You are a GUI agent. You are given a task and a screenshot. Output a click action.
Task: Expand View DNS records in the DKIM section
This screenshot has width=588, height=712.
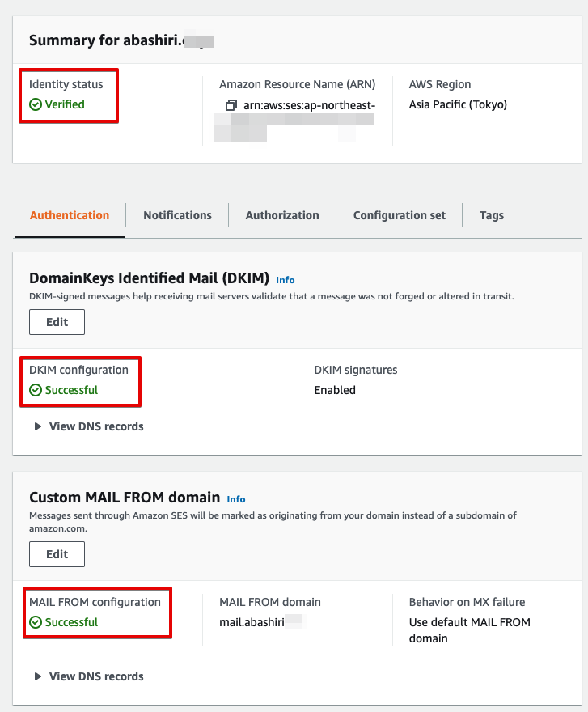(x=98, y=426)
